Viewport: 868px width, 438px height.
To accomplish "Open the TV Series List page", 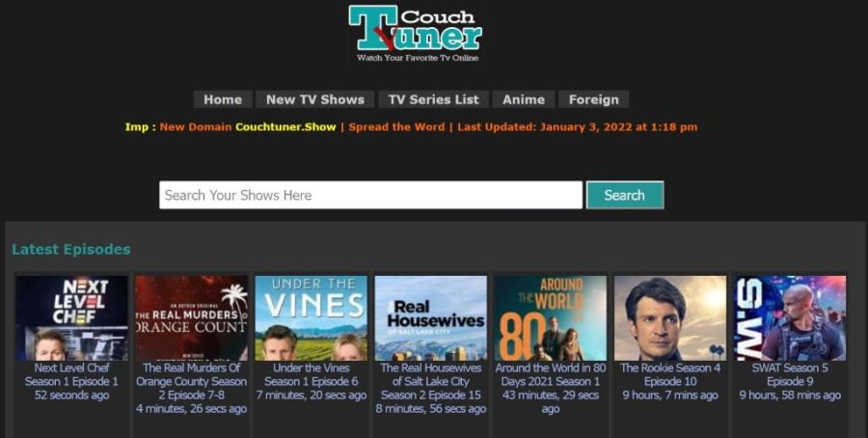I will point(433,99).
